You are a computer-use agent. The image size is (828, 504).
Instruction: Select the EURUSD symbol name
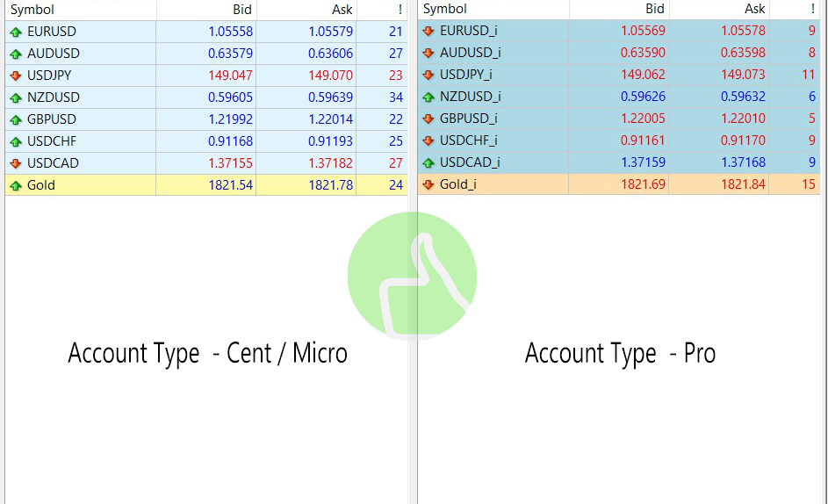coord(52,31)
